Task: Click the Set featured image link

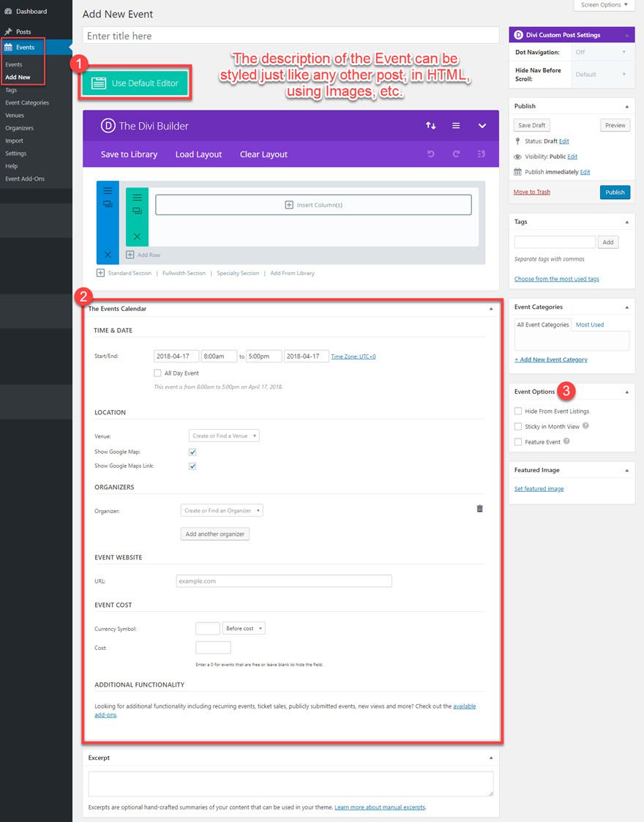Action: coord(539,489)
